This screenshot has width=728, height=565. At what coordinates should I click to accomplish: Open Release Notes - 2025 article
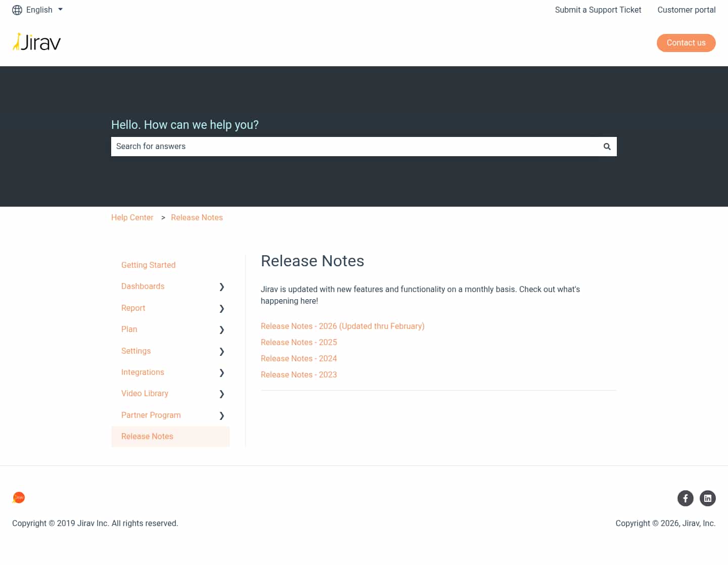pos(299,342)
